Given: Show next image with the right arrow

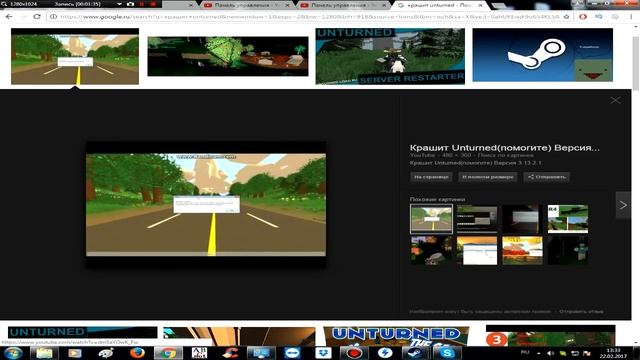Looking at the screenshot, I should (x=623, y=205).
